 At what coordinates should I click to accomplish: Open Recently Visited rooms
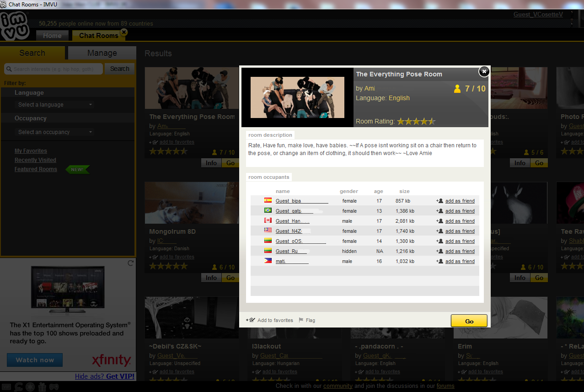35,160
